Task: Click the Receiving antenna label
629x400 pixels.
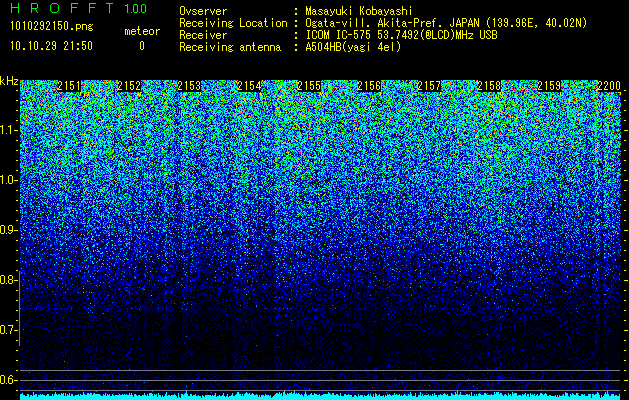Action: coord(230,47)
